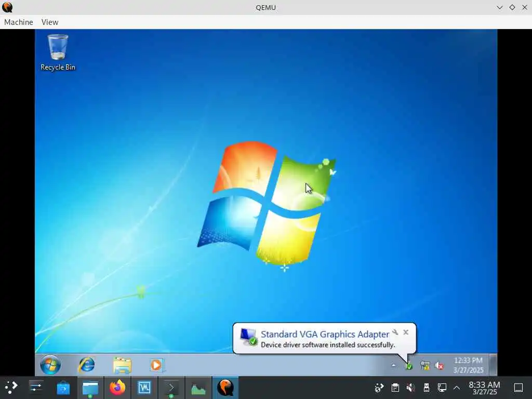Minimize the QEMU window

pyautogui.click(x=499, y=7)
